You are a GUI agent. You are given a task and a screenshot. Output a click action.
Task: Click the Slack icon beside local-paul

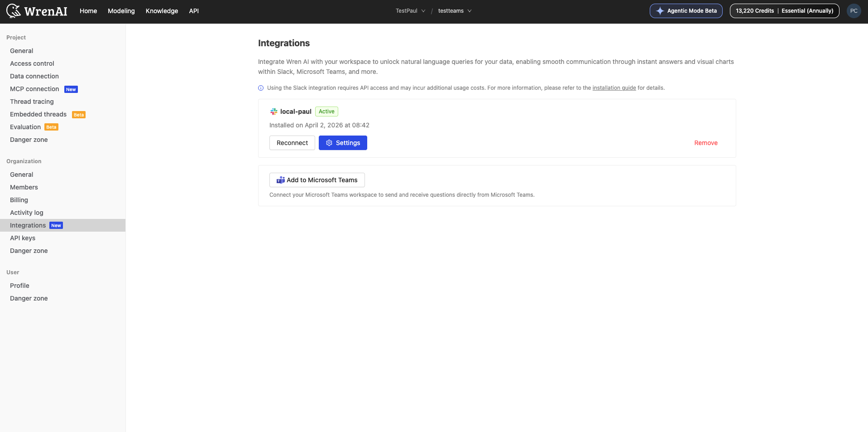point(274,112)
